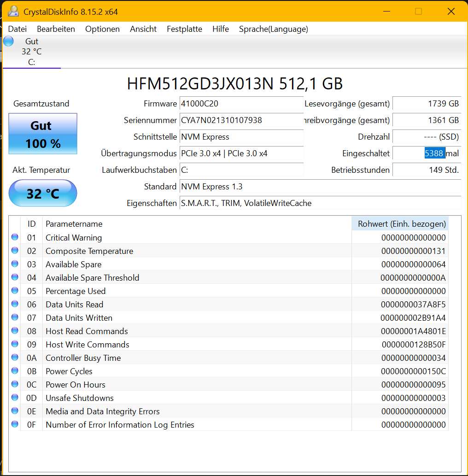Screen dimensions: 468x476
Task: Click the Gut 100 % health status button
Action: (x=43, y=134)
